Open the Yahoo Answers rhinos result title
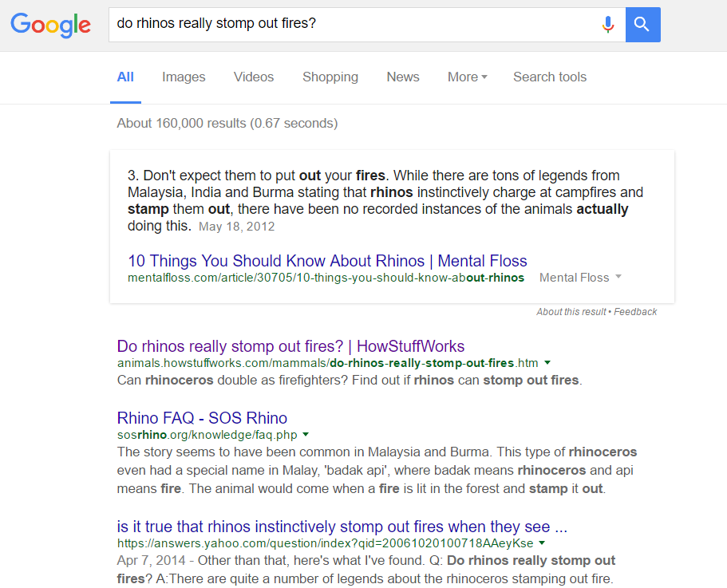The image size is (727, 588). (x=342, y=527)
